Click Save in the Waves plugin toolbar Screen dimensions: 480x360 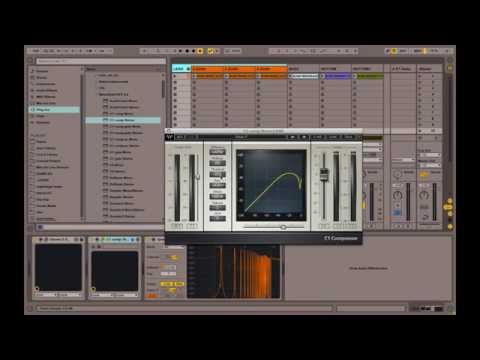(x=348, y=137)
